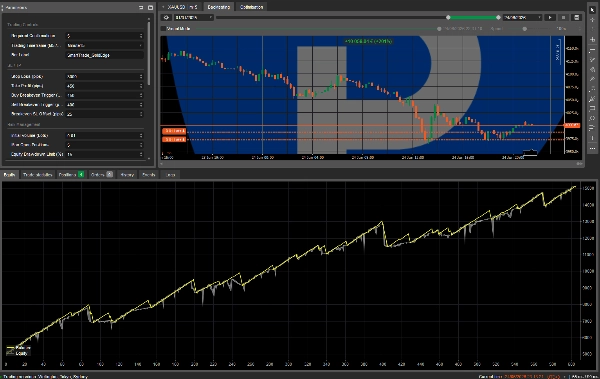Click the Balance legend entry on the equity chart
This screenshot has height=379, width=600.
18,348
